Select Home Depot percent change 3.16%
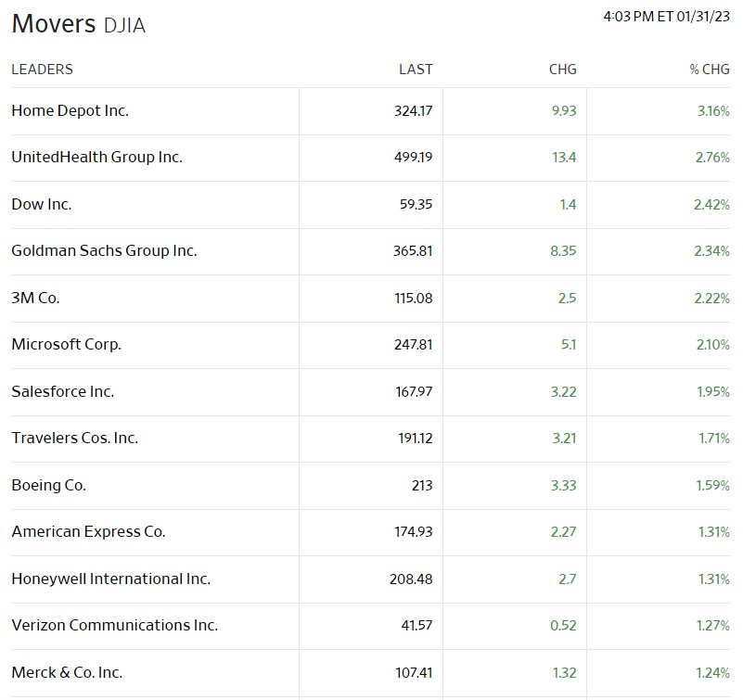Screen dimensions: 743x700 (x=713, y=111)
